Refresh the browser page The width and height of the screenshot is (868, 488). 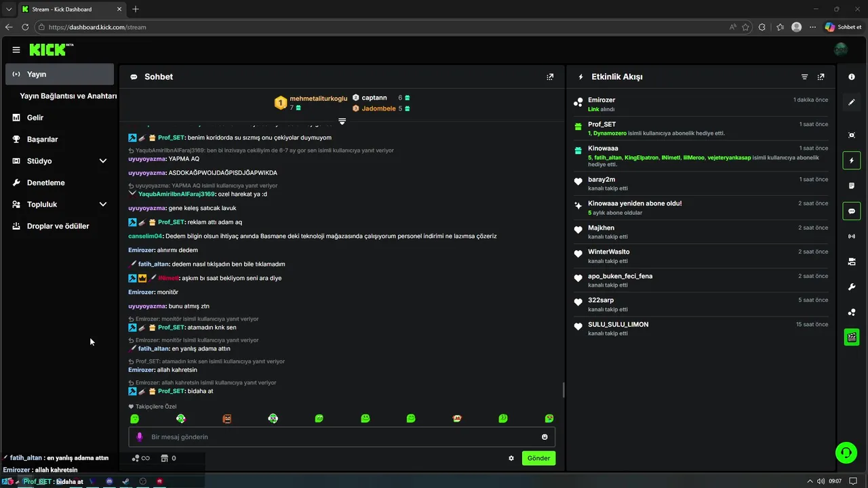pos(25,27)
